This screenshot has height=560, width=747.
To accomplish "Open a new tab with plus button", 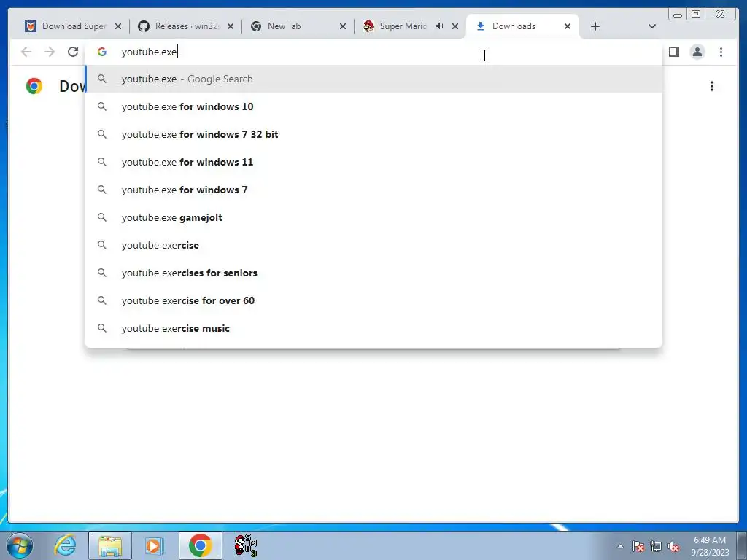I will click(x=595, y=26).
